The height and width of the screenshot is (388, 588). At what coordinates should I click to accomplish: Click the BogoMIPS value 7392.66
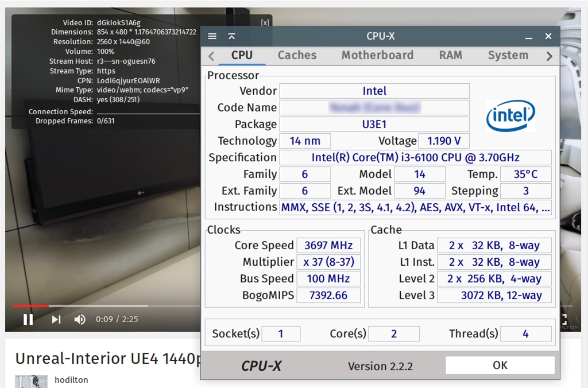(328, 296)
